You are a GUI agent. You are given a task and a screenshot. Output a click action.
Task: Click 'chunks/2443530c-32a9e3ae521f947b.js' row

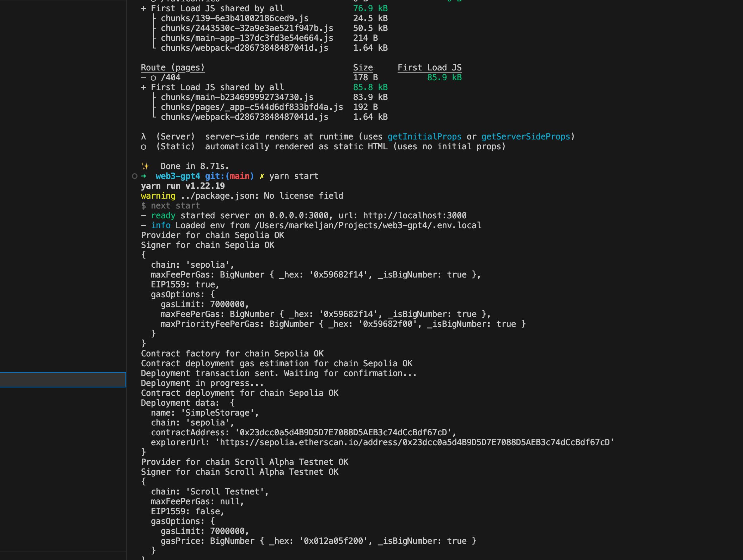[x=247, y=28]
